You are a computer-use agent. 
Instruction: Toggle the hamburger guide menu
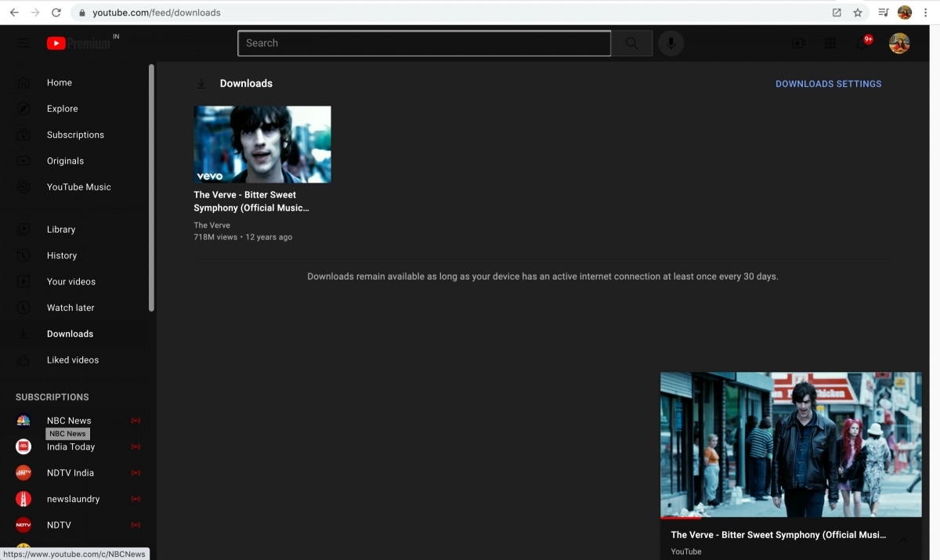[23, 43]
